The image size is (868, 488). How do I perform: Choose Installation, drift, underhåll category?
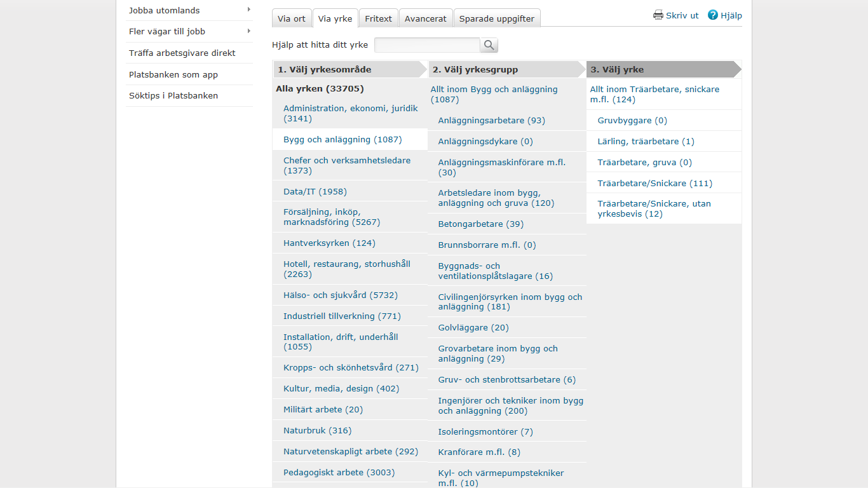[x=341, y=342]
